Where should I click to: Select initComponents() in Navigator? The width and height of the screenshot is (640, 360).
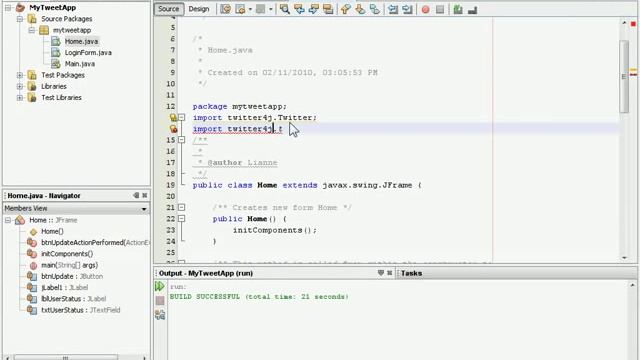click(67, 254)
